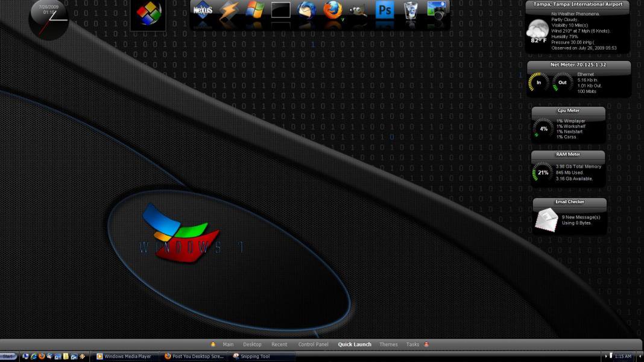The image size is (644, 362).
Task: Open the Recent shelf tab
Action: pyautogui.click(x=279, y=345)
